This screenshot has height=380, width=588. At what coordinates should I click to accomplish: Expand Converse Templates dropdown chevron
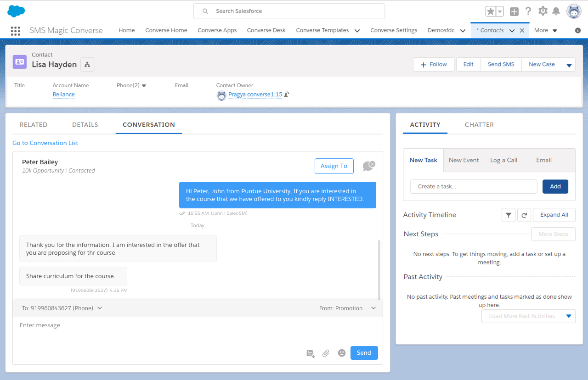pyautogui.click(x=357, y=31)
